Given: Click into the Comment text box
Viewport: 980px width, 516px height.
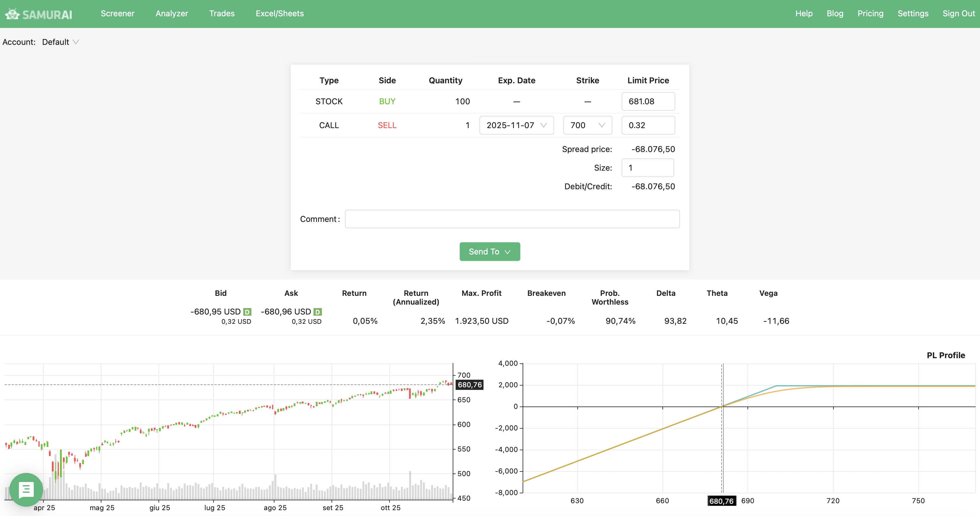Looking at the screenshot, I should (512, 219).
